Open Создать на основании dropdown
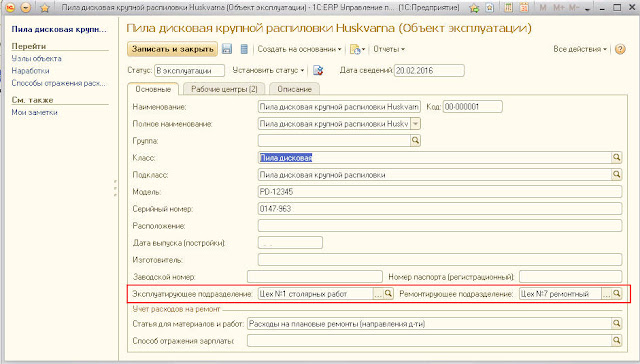 click(x=299, y=49)
